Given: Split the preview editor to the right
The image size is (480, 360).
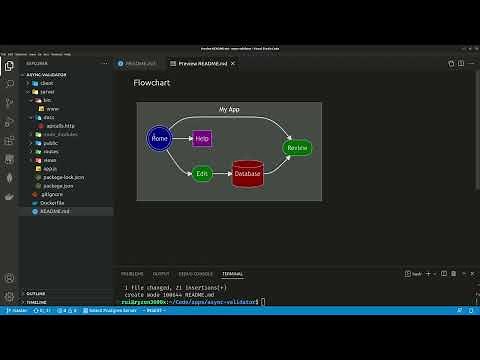Looking at the screenshot, I should coord(461,63).
